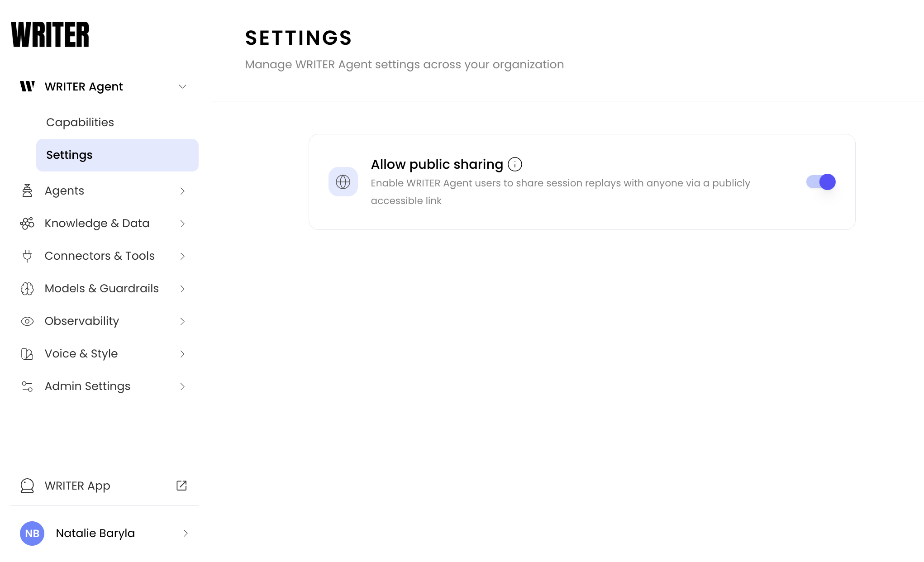Screen dimensions: 924x562
Task: Open the Capabilities menu item
Action: [80, 122]
